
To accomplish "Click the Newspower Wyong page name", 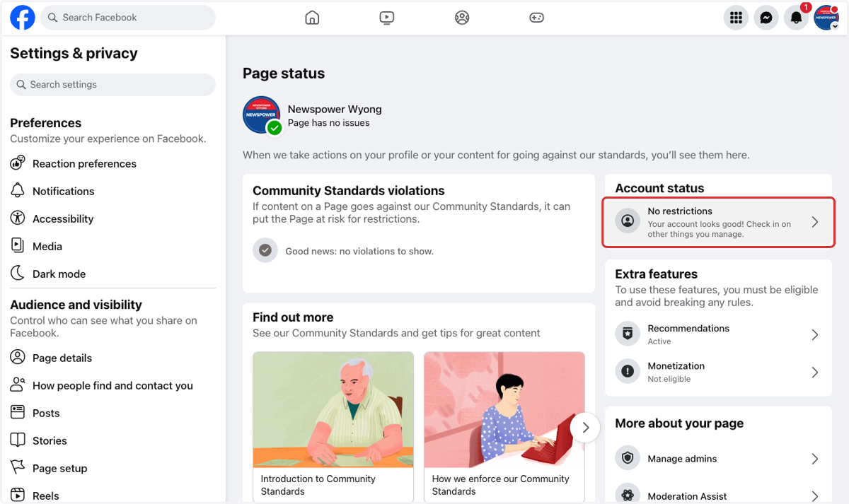I will tap(335, 110).
